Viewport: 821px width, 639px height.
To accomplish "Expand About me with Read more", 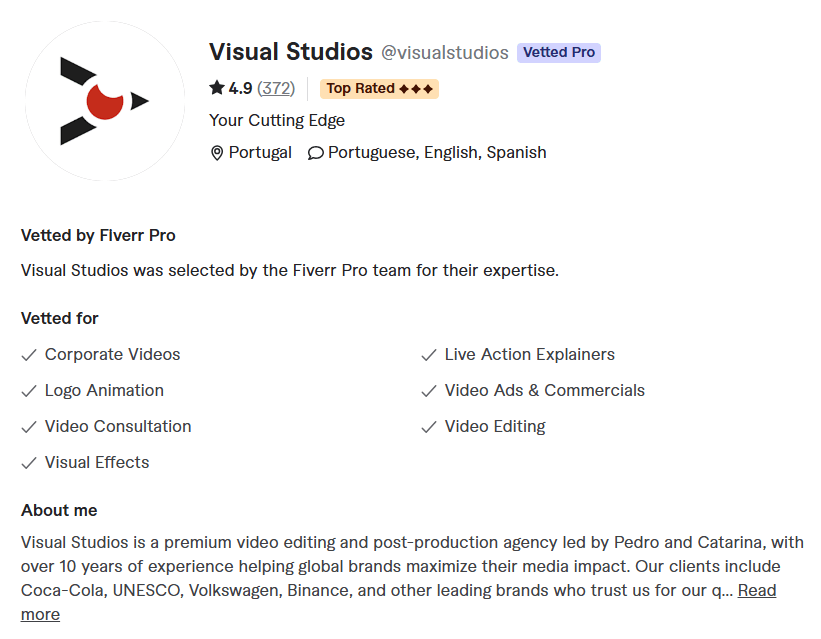I will (756, 590).
